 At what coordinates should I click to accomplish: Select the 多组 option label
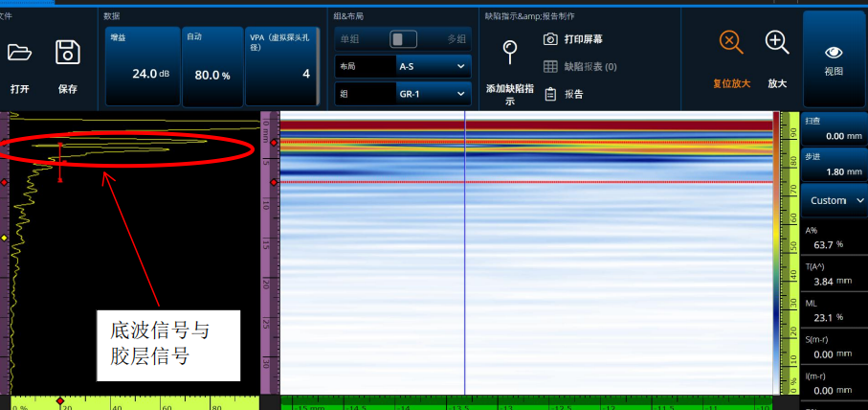click(x=456, y=39)
